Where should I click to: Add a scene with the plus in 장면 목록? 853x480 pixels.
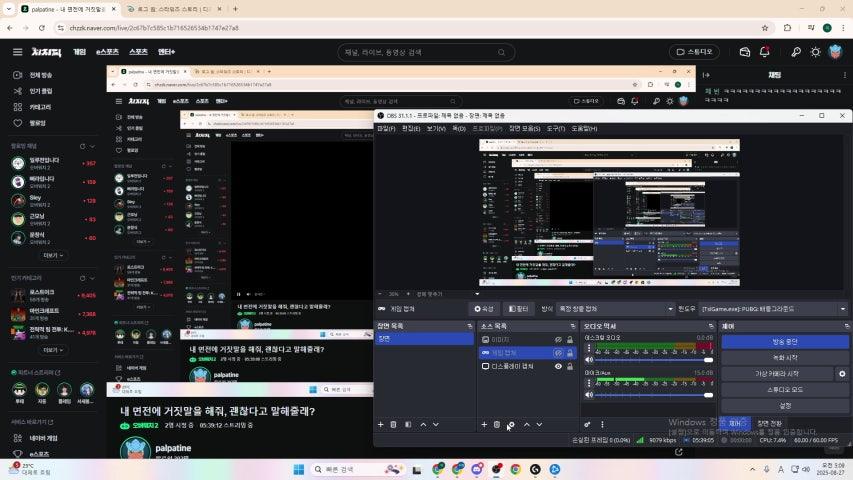click(380, 424)
